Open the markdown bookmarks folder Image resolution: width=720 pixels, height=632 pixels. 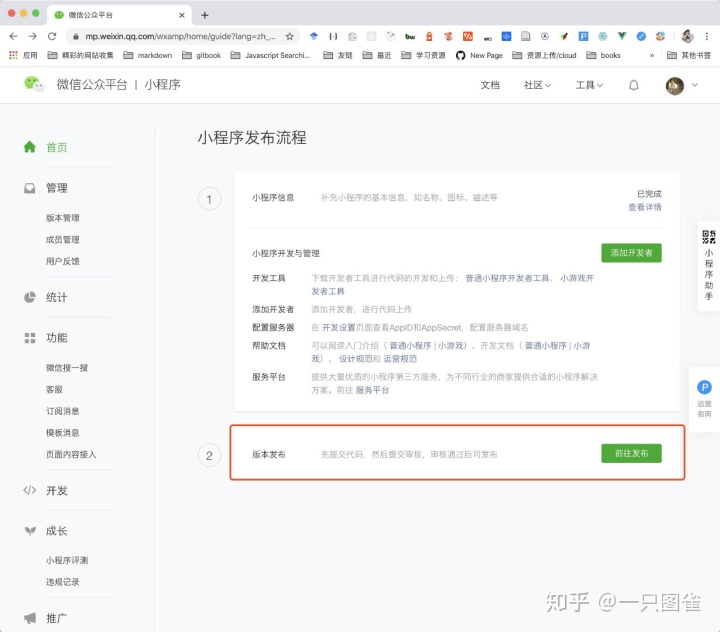(x=148, y=55)
